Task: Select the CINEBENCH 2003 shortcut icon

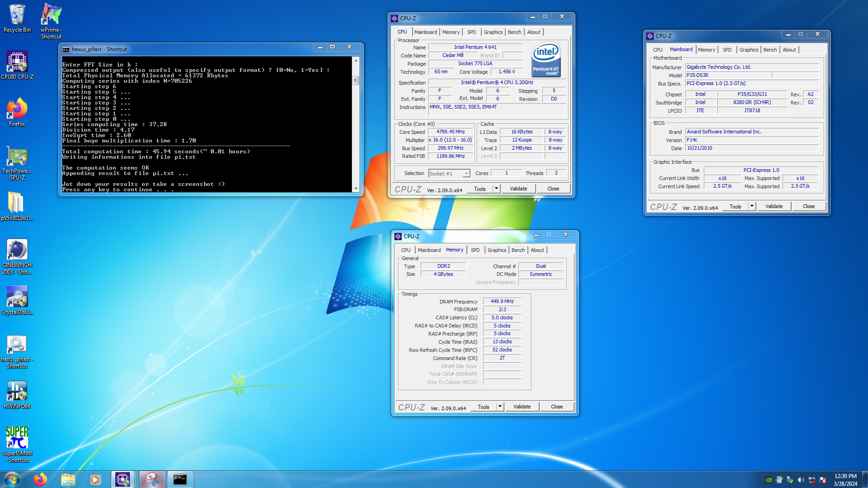Action: pyautogui.click(x=17, y=257)
